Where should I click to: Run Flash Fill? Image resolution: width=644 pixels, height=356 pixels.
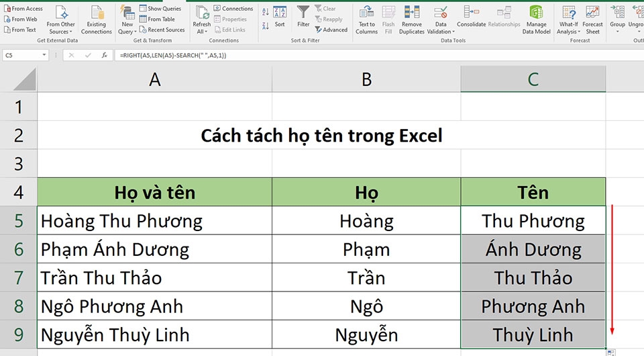coord(388,19)
